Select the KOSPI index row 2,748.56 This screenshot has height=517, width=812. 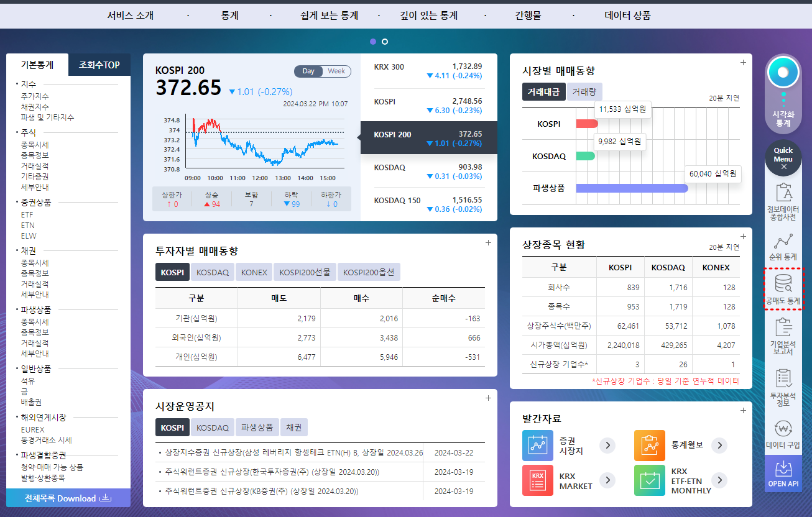[x=429, y=105]
